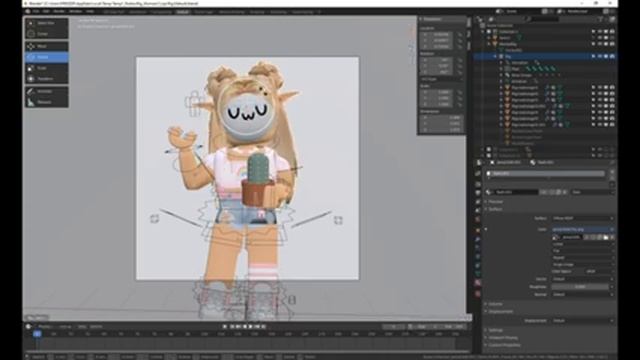Viewport: 640px width, 360px height.
Task: Select the Rotate tool
Action: [x=47, y=57]
